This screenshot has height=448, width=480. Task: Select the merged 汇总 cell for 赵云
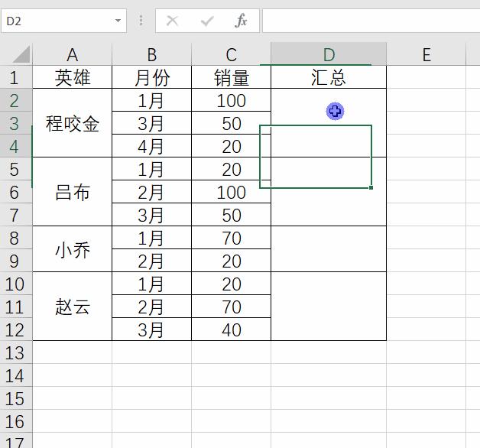click(x=329, y=307)
